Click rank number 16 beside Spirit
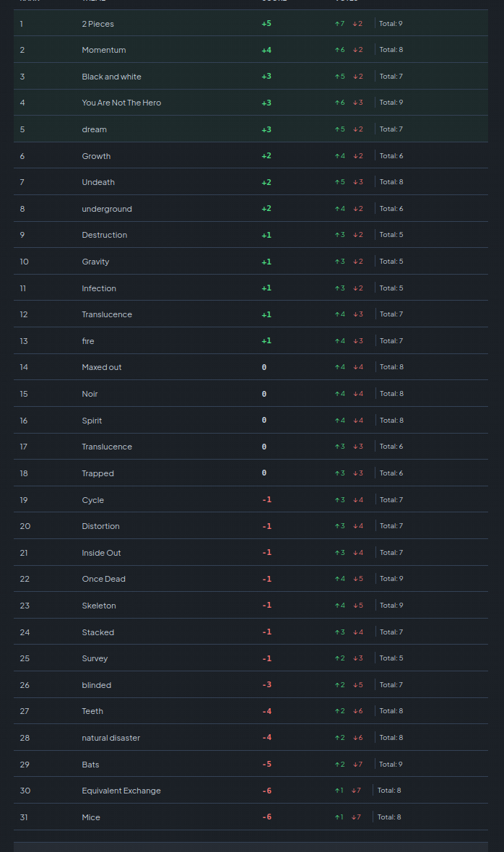Viewport: 504px width, 852px height. pos(24,421)
